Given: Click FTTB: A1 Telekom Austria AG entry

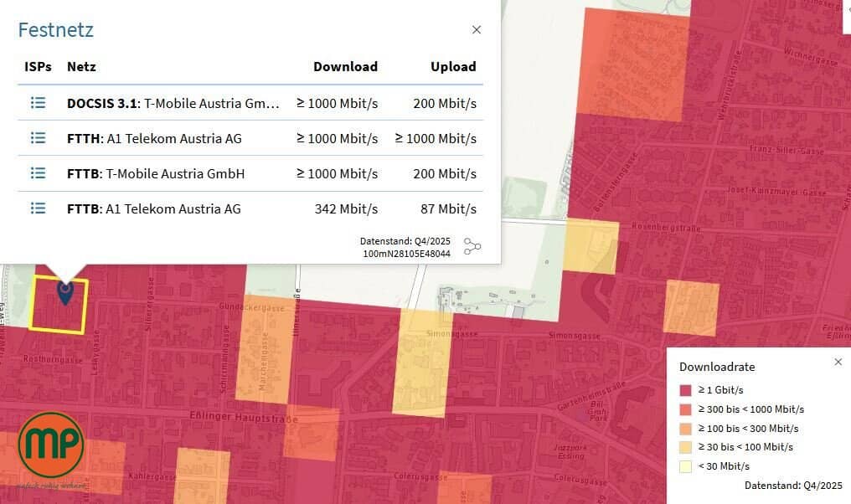Looking at the screenshot, I should click(x=153, y=208).
